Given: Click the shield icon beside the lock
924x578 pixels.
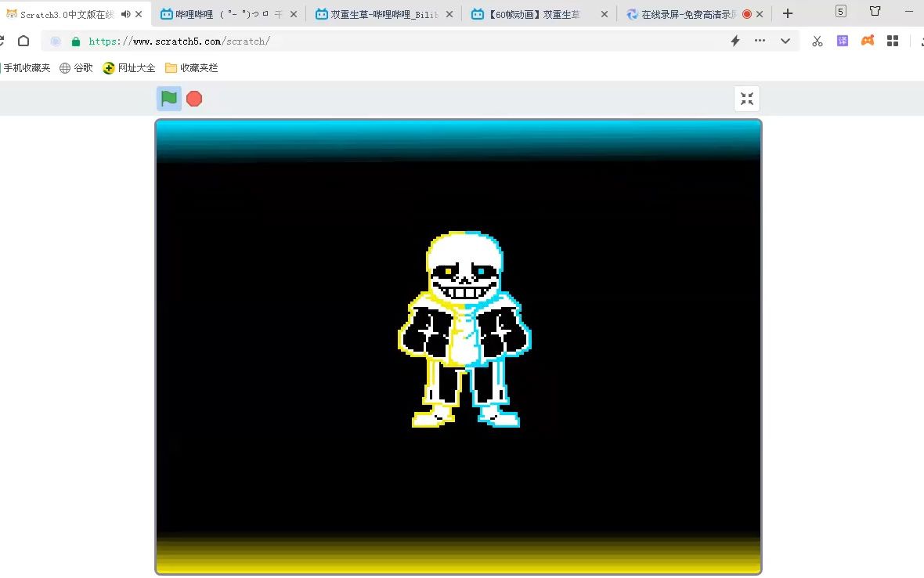Looking at the screenshot, I should pyautogui.click(x=56, y=42).
